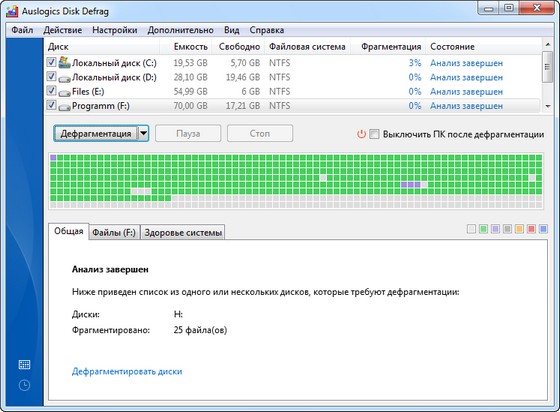Switch to the Здоровье системы tab
The height and width of the screenshot is (412, 560).
point(183,233)
